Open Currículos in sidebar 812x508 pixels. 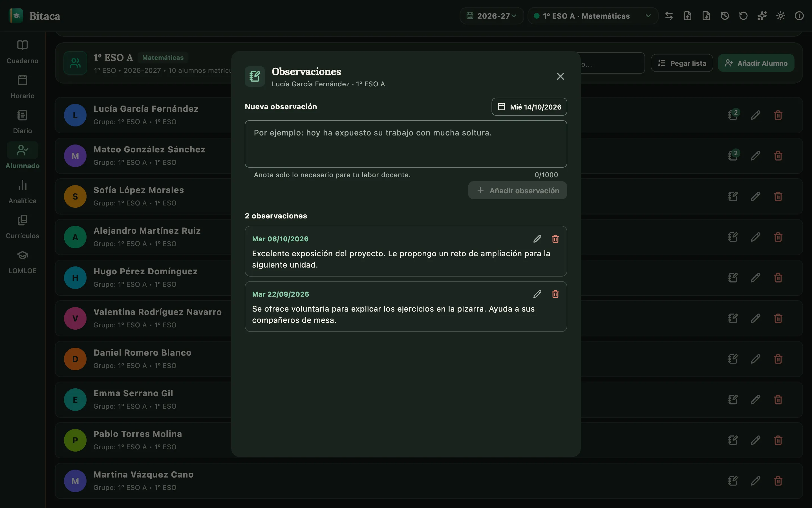(x=23, y=227)
